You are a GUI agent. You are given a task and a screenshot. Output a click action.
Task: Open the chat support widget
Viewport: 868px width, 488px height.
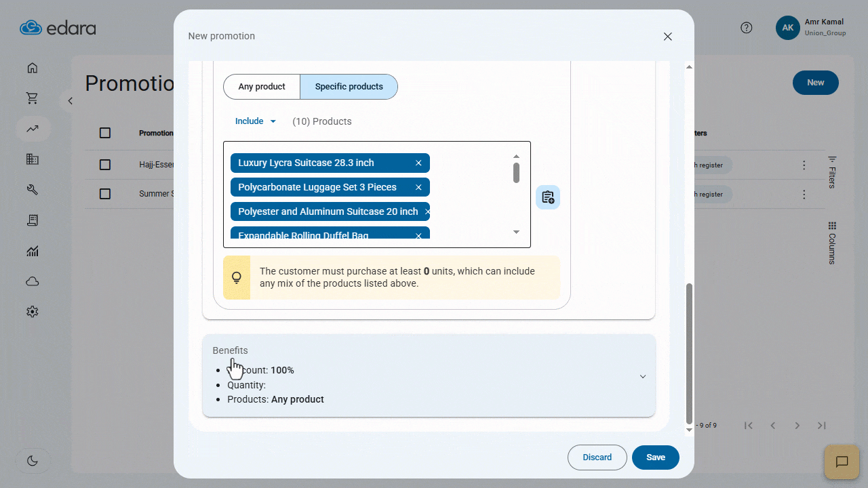[842, 462]
